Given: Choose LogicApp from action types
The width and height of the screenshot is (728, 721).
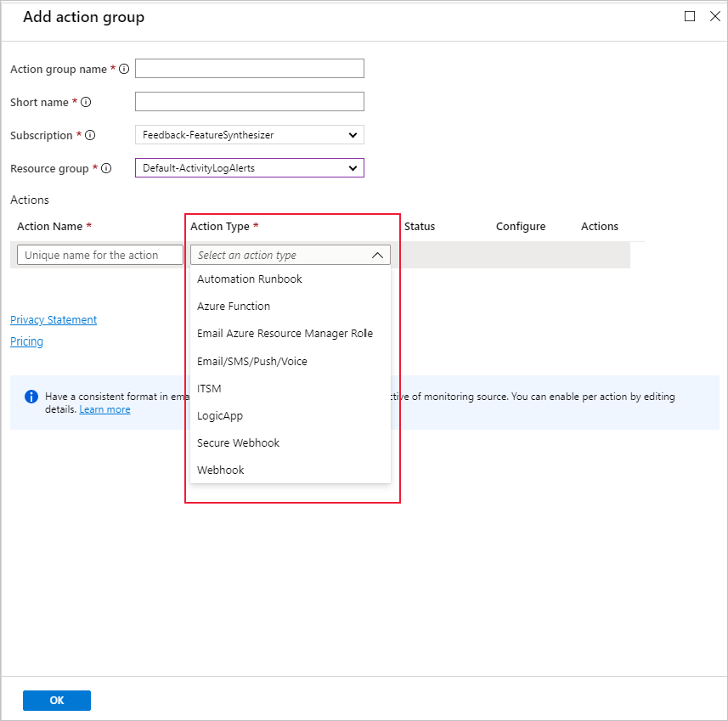Looking at the screenshot, I should 220,415.
